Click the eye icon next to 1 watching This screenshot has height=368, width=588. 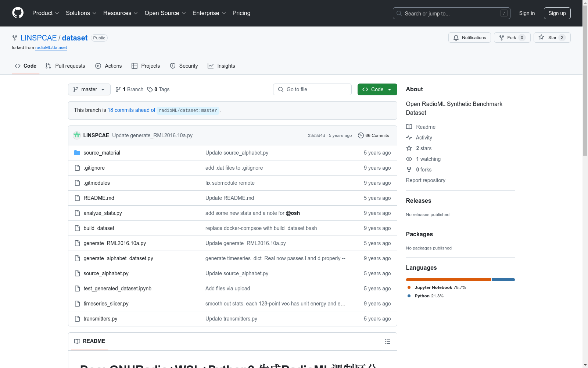click(409, 159)
